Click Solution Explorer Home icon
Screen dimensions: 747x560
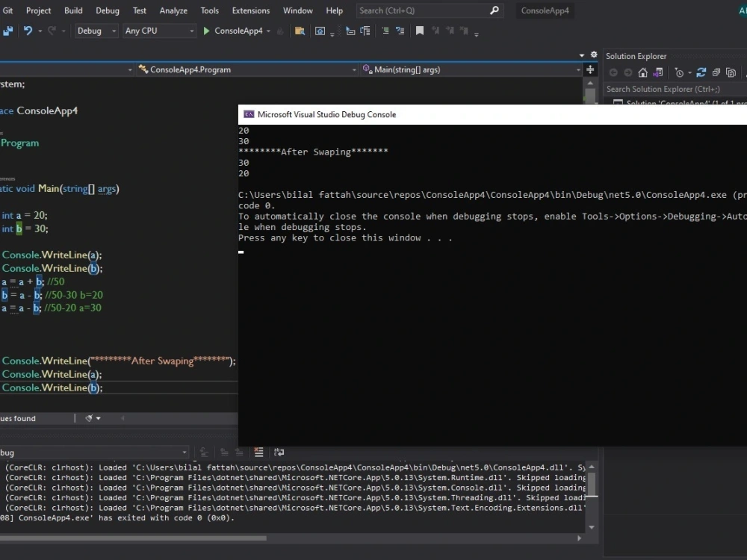[x=642, y=73]
